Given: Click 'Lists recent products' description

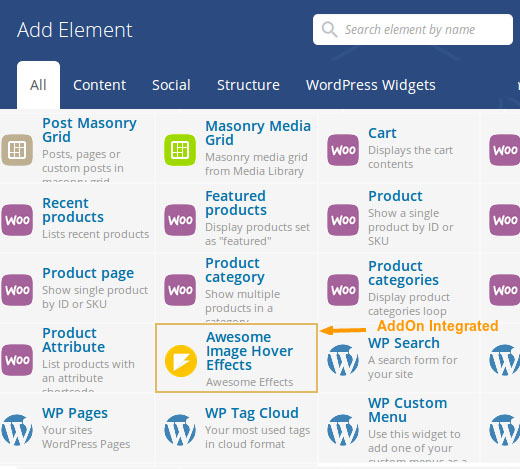Looking at the screenshot, I should (x=96, y=234).
